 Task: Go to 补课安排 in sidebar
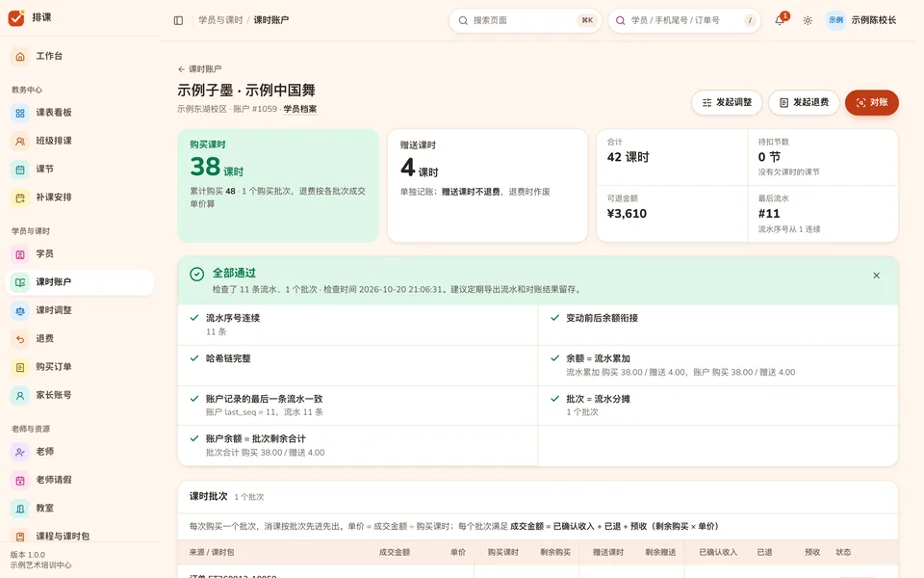[x=80, y=197]
